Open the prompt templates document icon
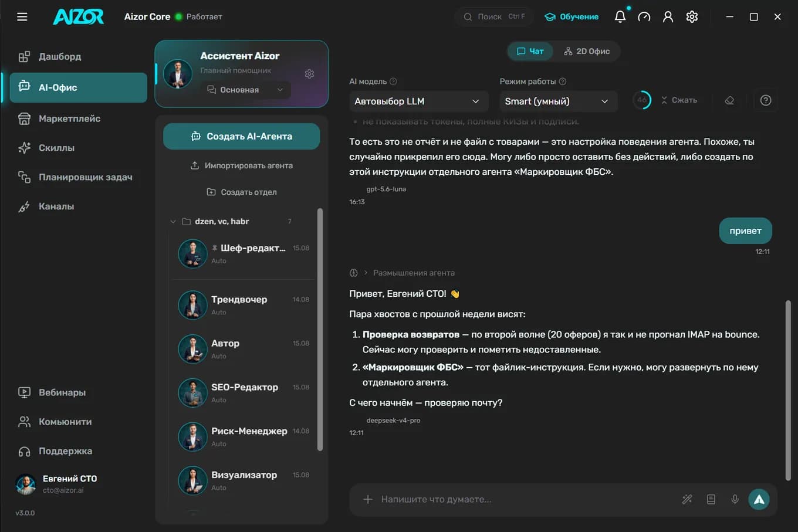 point(711,499)
